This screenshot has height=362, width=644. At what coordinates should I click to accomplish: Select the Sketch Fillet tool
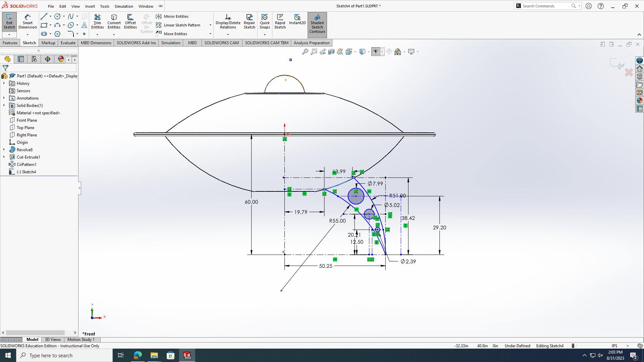point(71,34)
